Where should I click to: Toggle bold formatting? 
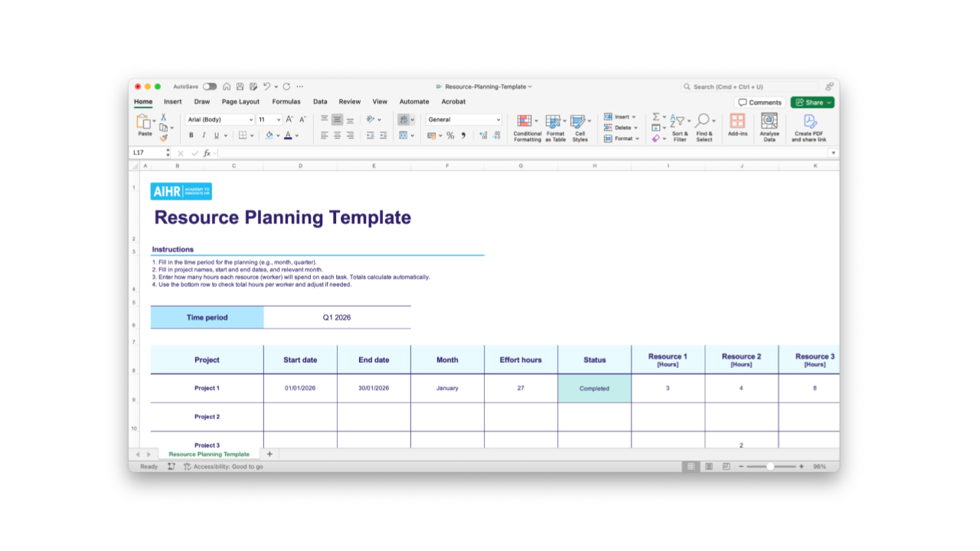[x=191, y=135]
